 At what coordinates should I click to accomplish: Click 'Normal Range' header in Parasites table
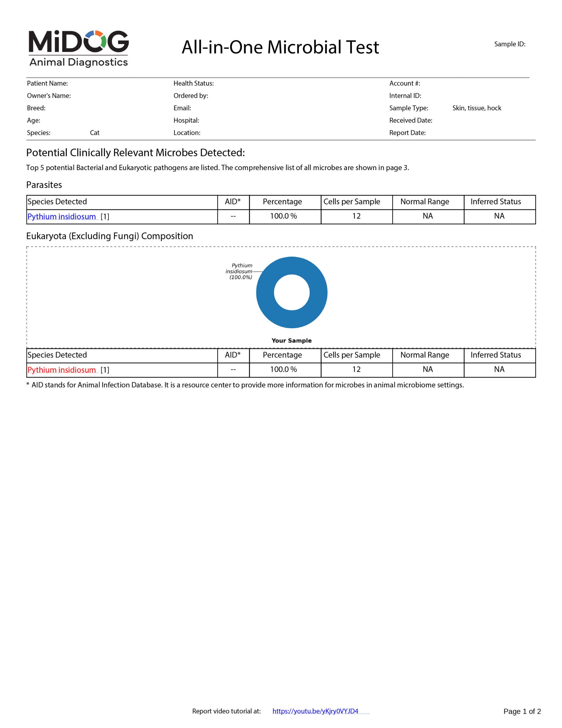[425, 202]
